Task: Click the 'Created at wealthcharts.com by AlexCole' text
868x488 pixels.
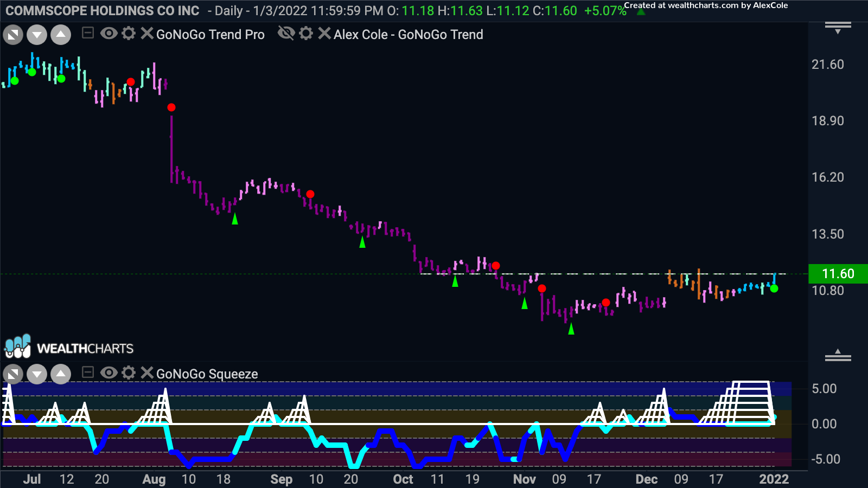Action: (706, 5)
